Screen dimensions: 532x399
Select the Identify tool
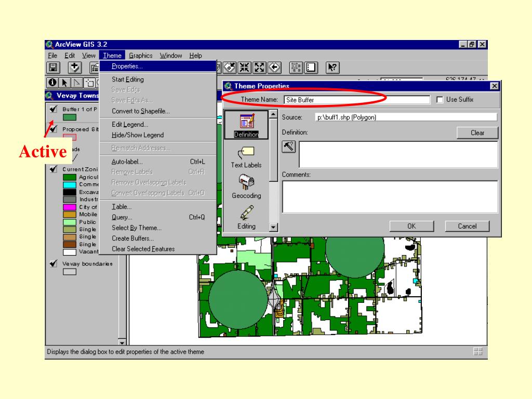(x=52, y=83)
